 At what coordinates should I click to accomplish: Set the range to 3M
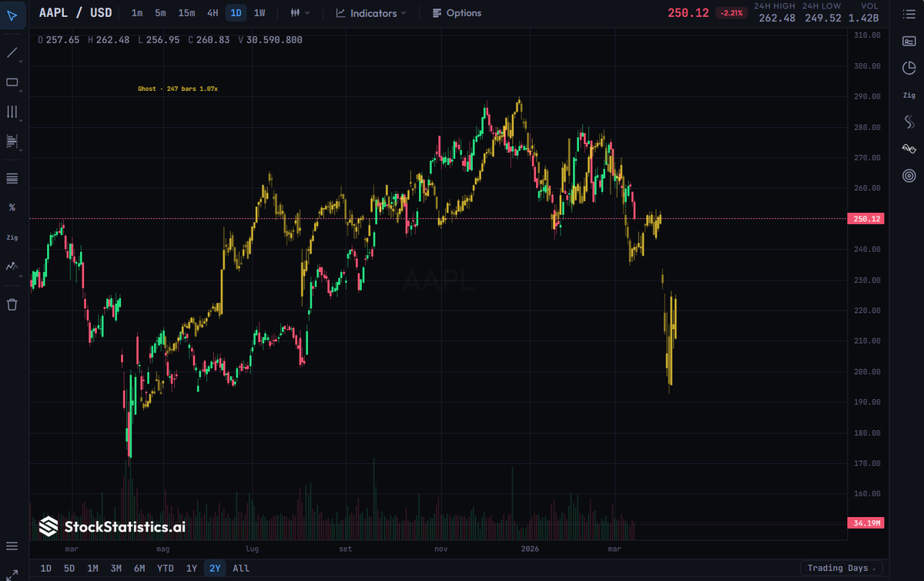(115, 568)
